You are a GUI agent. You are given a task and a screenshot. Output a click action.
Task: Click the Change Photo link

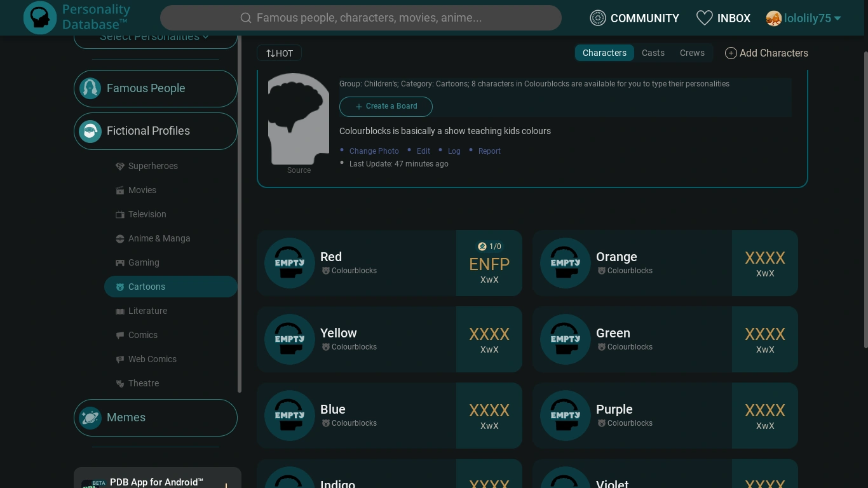tap(374, 151)
